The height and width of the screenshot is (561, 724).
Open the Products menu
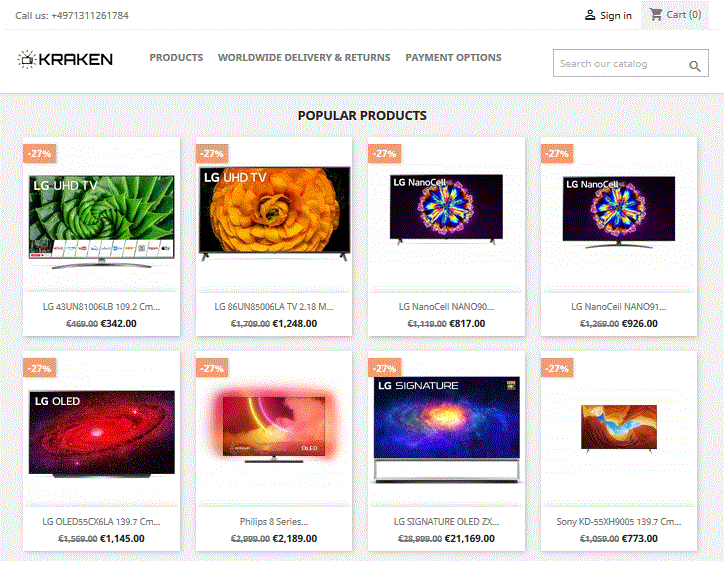(x=176, y=58)
